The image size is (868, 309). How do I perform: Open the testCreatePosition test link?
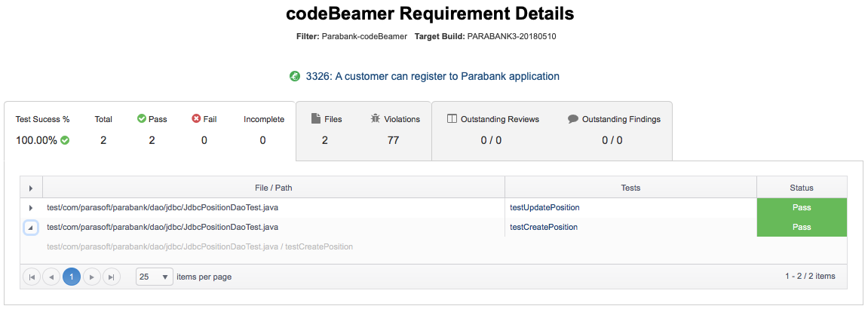(x=544, y=227)
